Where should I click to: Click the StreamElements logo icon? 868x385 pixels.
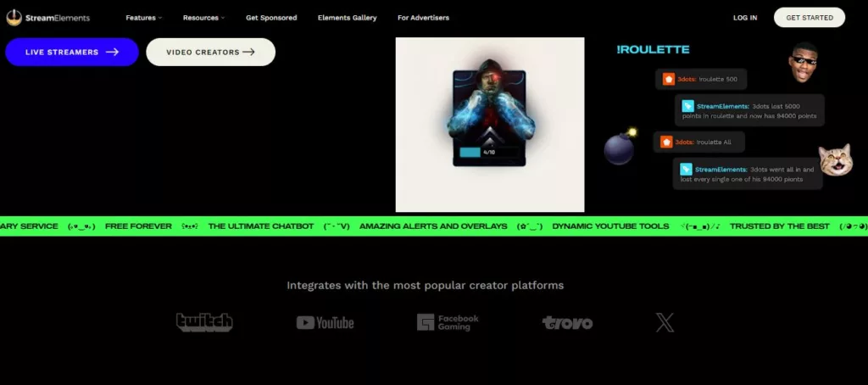(x=14, y=17)
